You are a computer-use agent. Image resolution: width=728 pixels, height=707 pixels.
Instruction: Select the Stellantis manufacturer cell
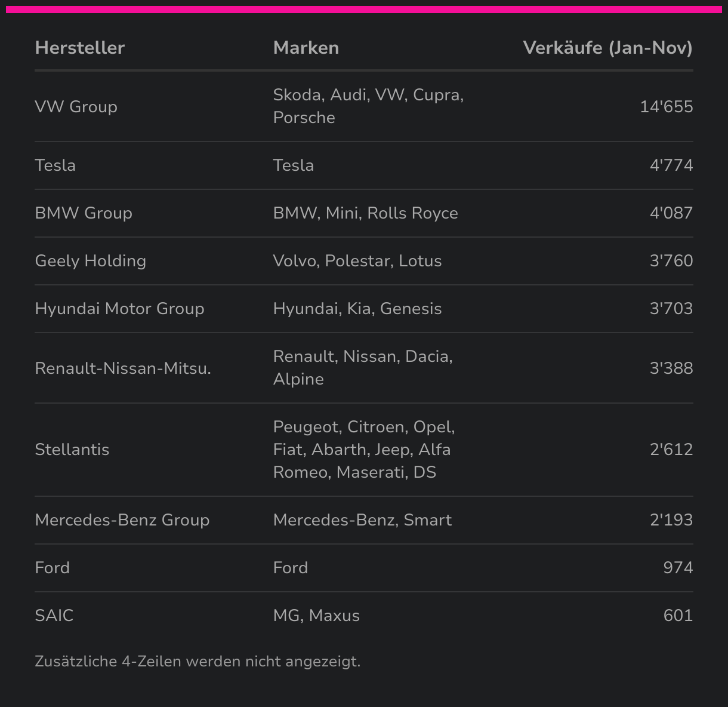(x=72, y=450)
